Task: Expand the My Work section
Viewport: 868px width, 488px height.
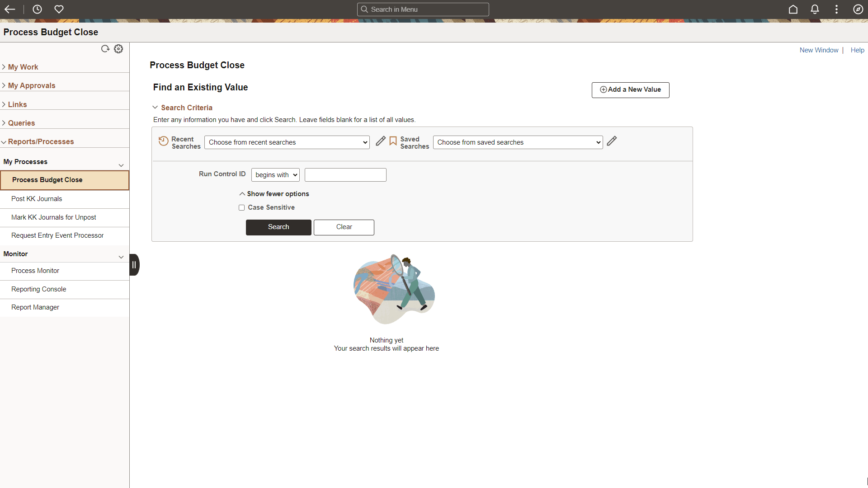Action: [23, 67]
